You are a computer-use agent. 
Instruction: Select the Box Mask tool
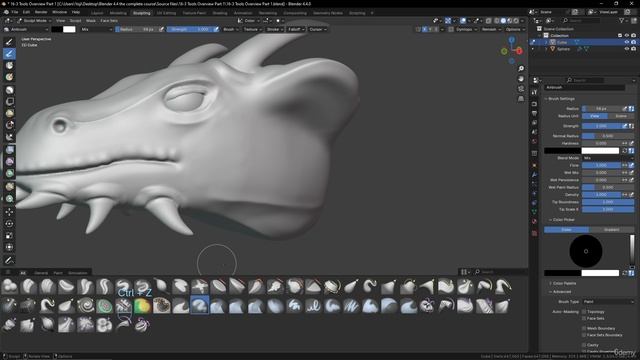[x=9, y=90]
